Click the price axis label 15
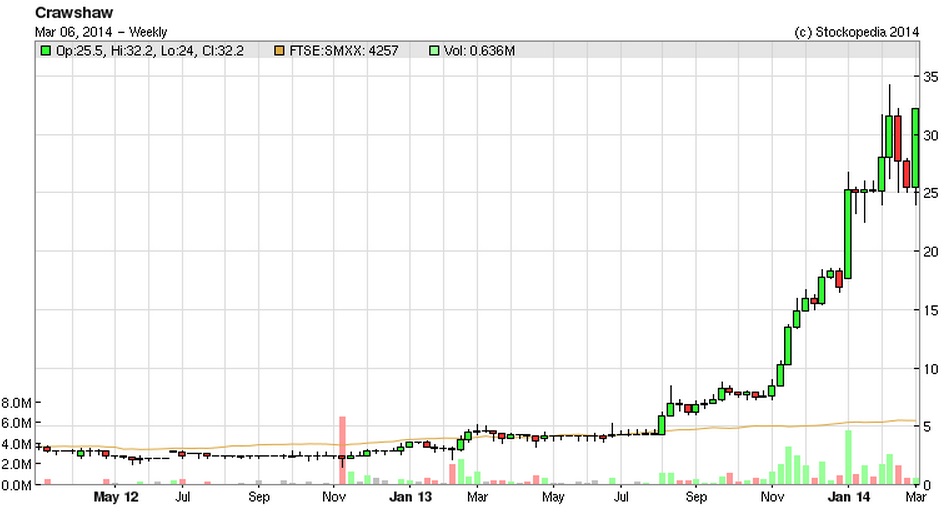Image resolution: width=952 pixels, height=518 pixels. [930, 310]
